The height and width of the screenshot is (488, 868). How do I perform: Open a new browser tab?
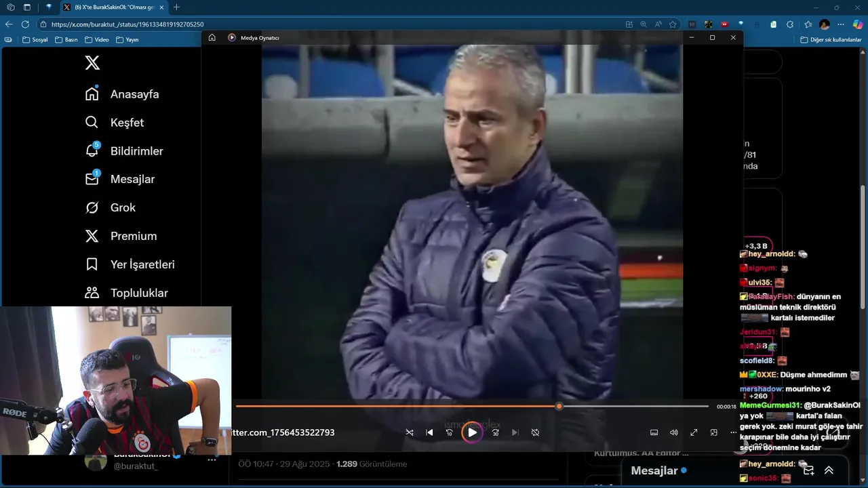click(176, 7)
